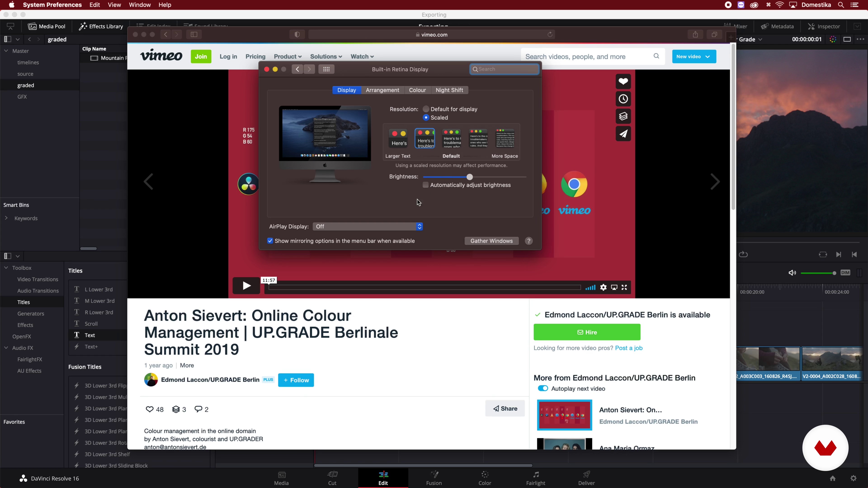Expand the Keywords smart bin
Image resolution: width=868 pixels, height=488 pixels.
point(6,218)
